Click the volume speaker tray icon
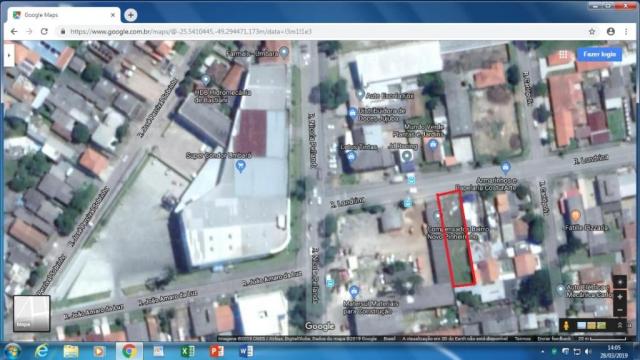The height and width of the screenshot is (360, 640). tap(588, 351)
